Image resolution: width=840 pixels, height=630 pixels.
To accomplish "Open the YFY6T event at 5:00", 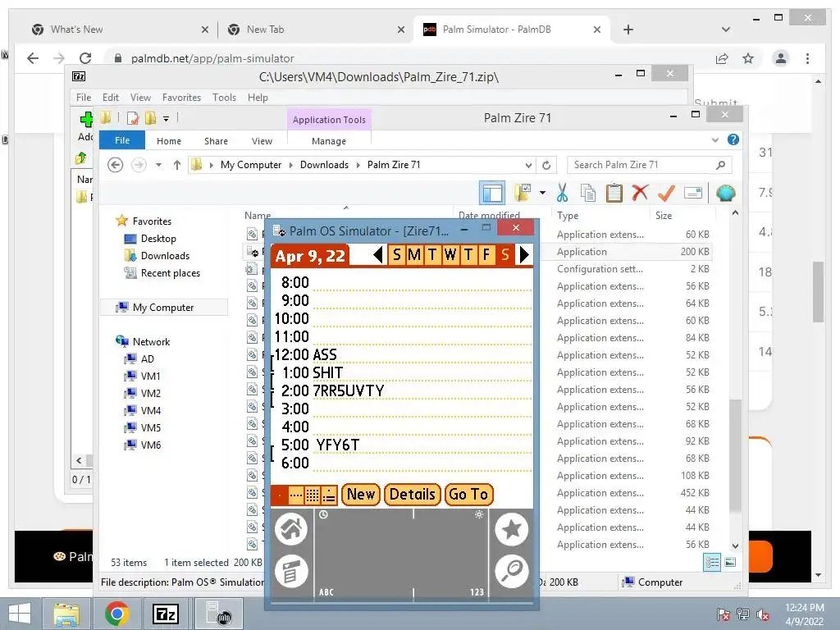I will [337, 445].
